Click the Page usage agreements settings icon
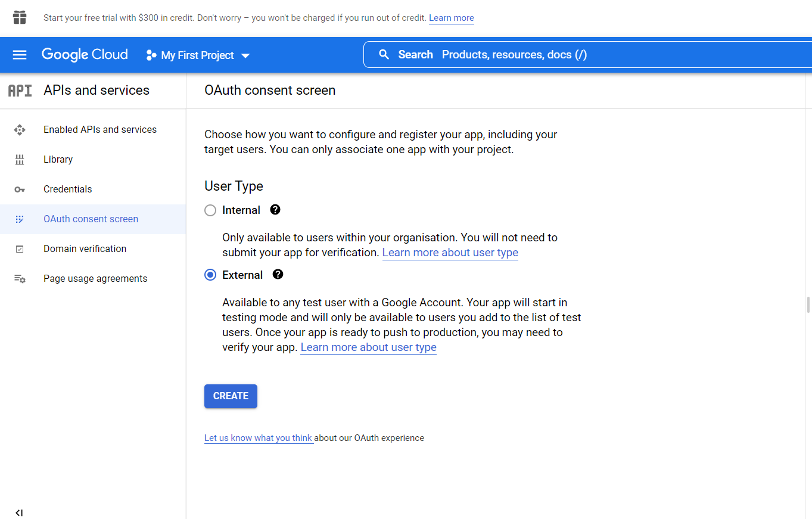This screenshot has width=812, height=519. click(x=20, y=279)
